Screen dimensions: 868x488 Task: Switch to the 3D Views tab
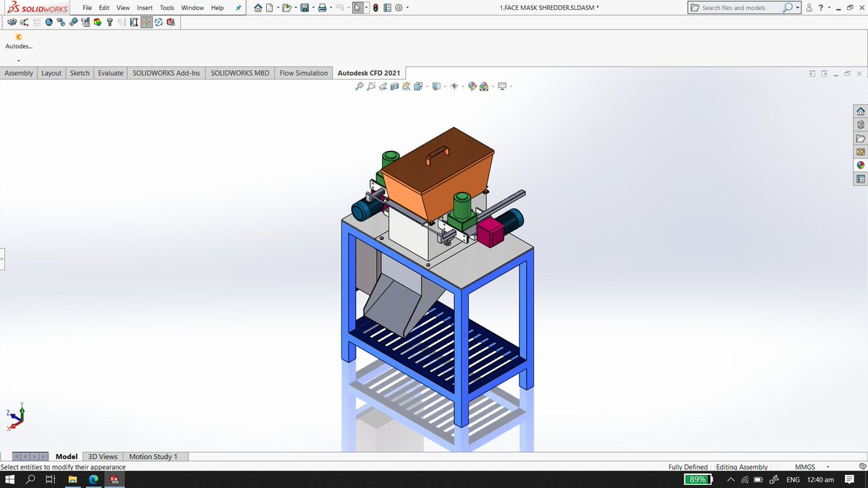[x=102, y=456]
